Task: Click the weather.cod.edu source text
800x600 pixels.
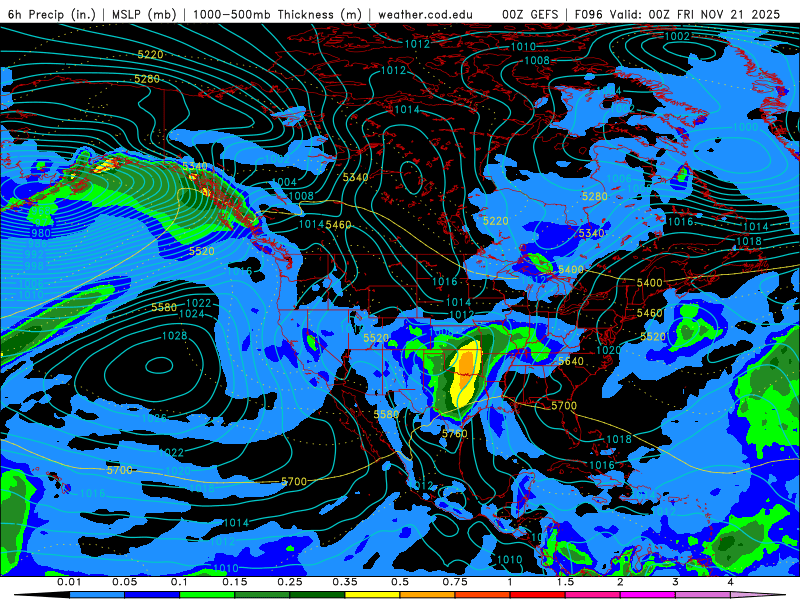Action: pos(425,14)
